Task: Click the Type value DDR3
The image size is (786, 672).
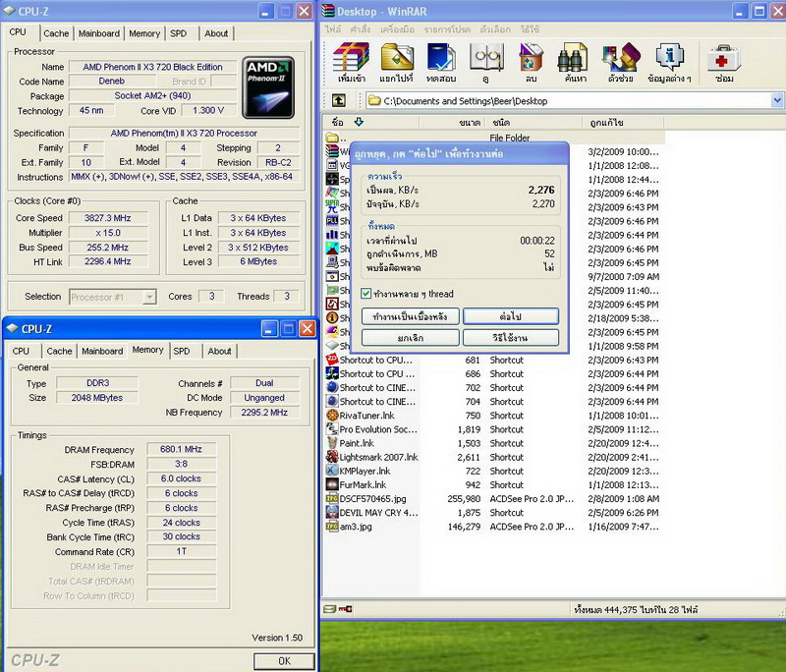Action: (x=97, y=383)
